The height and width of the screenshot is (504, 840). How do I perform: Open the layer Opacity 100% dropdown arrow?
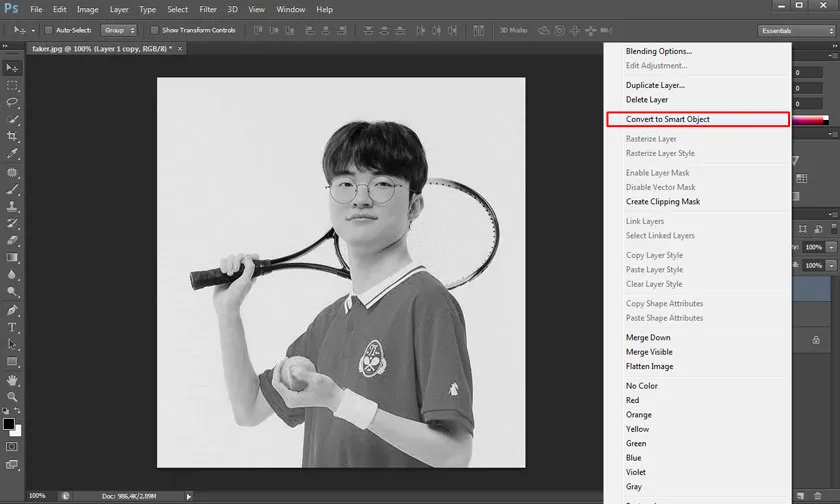(831, 247)
